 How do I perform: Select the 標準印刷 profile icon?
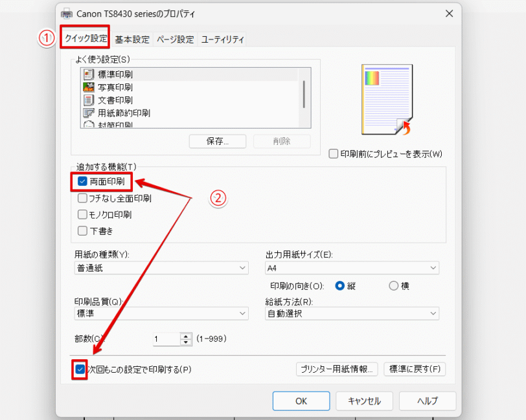pyautogui.click(x=89, y=74)
